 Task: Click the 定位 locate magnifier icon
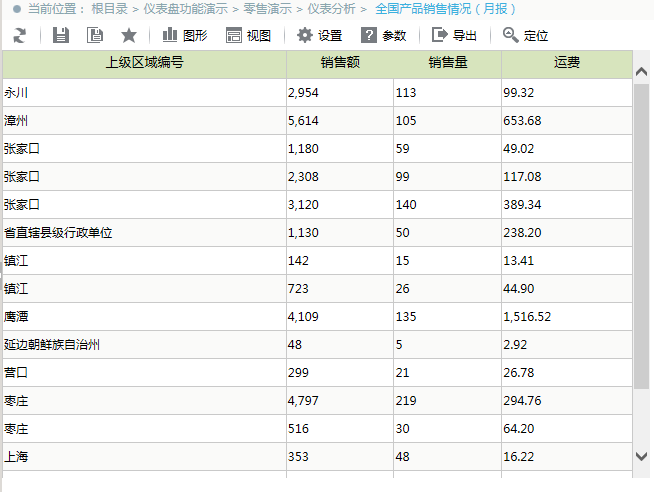coord(511,35)
